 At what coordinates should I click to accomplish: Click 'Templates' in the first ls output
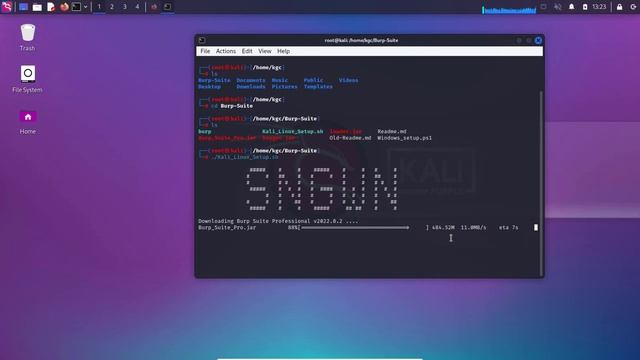318,87
